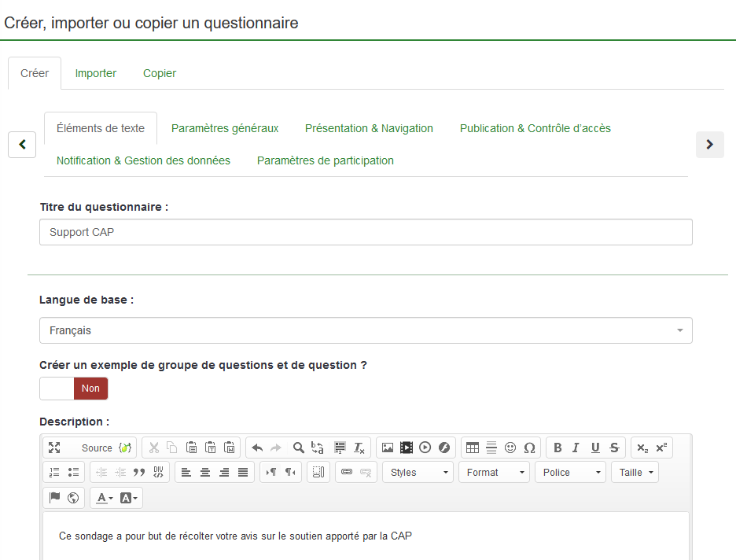Open the Langue de base dropdown
The image size is (736, 560).
point(366,331)
